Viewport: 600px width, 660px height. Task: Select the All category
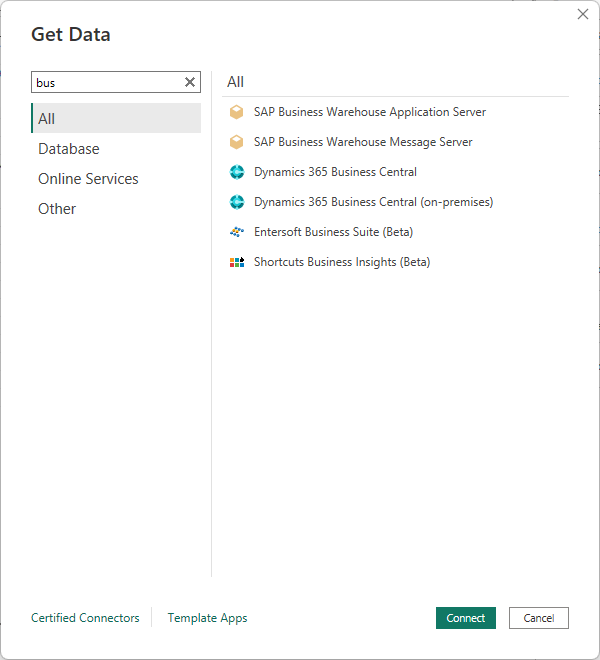[116, 118]
